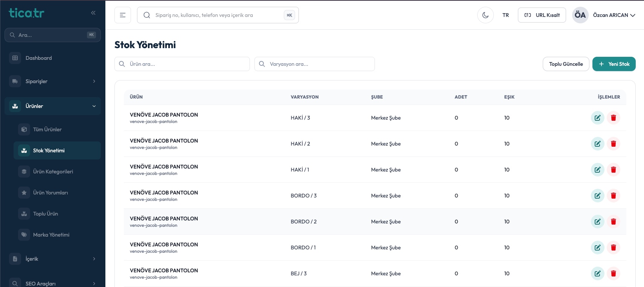The height and width of the screenshot is (287, 644).
Task: Focus the sidebar Ara search box
Action: 53,35
